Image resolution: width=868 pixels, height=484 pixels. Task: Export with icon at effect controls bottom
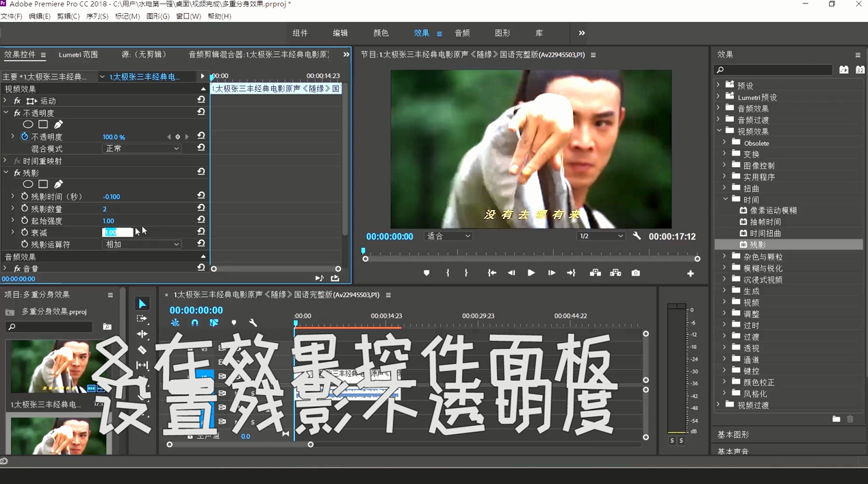[335, 278]
